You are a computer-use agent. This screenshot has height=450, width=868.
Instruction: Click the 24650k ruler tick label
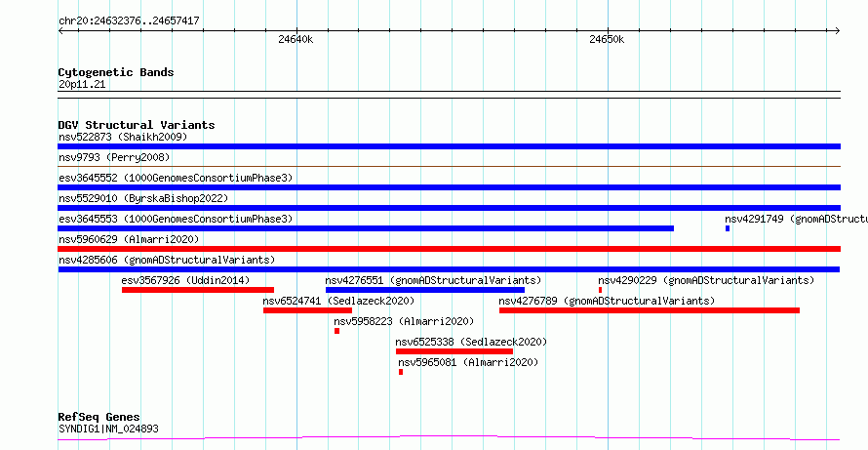[x=608, y=39]
